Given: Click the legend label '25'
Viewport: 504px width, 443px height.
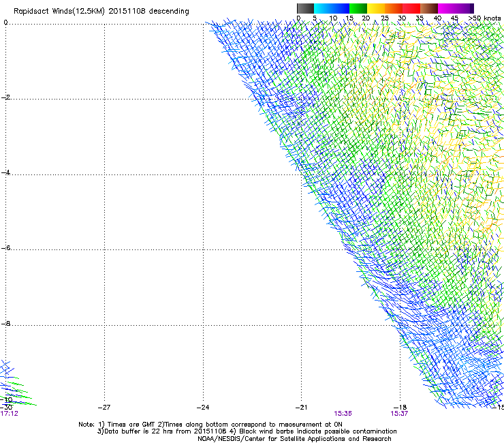Looking at the screenshot, I should 385,18.
